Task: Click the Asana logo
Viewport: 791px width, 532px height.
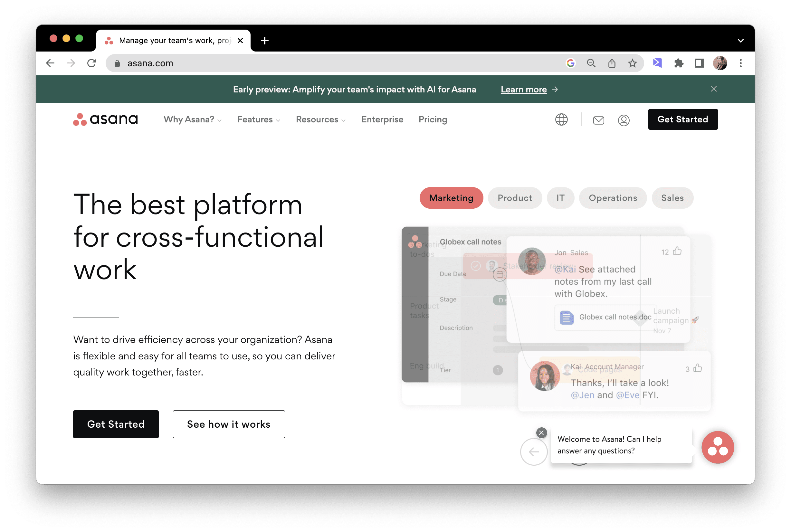Action: [106, 119]
